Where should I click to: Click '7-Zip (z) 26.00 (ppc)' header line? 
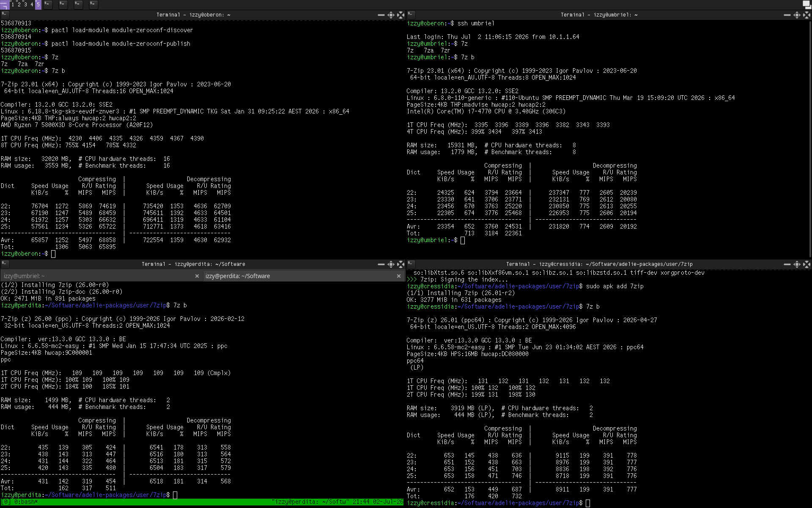tap(123, 319)
